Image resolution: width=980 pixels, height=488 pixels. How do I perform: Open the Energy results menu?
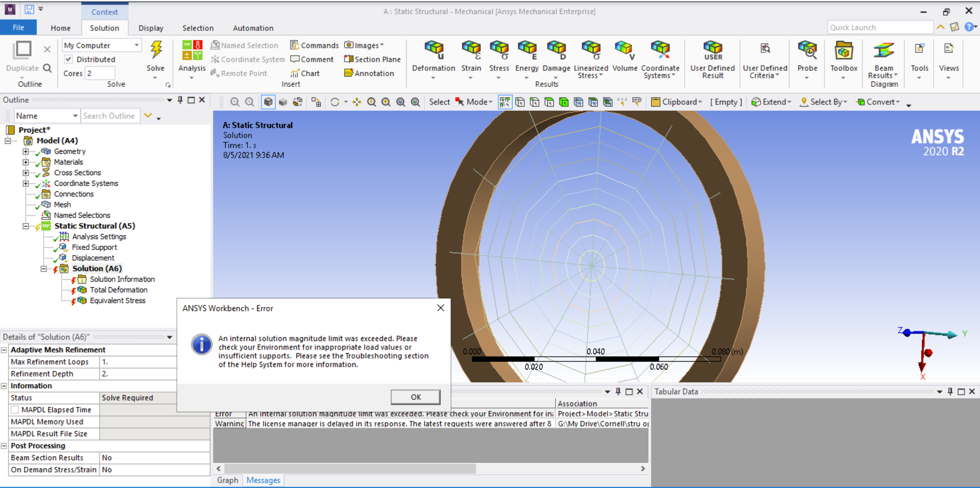(x=526, y=59)
